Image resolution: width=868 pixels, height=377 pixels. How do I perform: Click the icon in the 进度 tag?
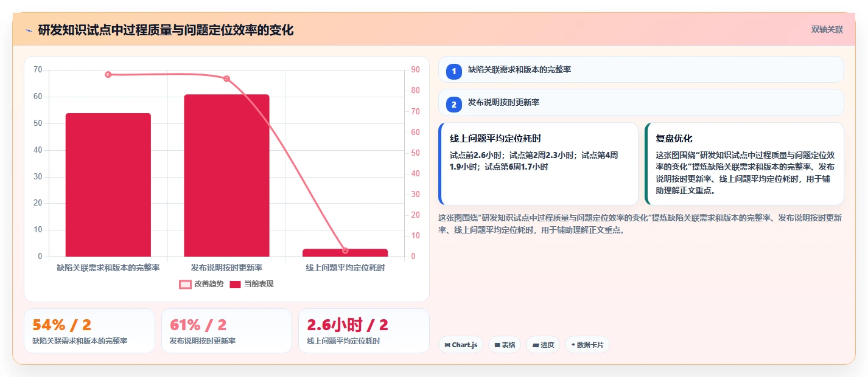535,345
